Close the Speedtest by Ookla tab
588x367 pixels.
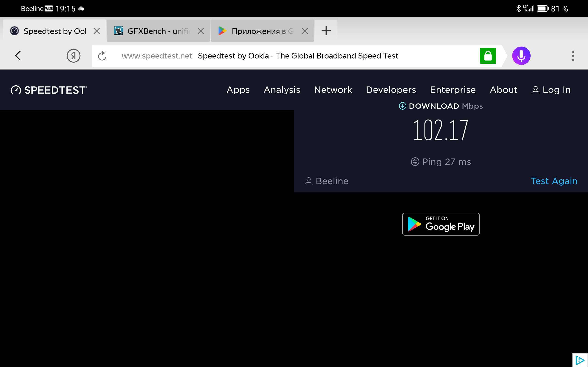[97, 31]
